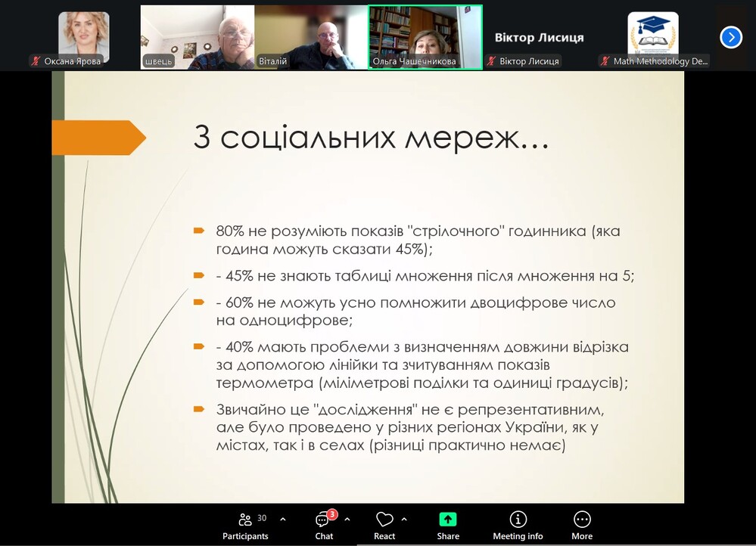Click muted mic icon beside Віктор Лисиця label
756x546 pixels.
(492, 61)
